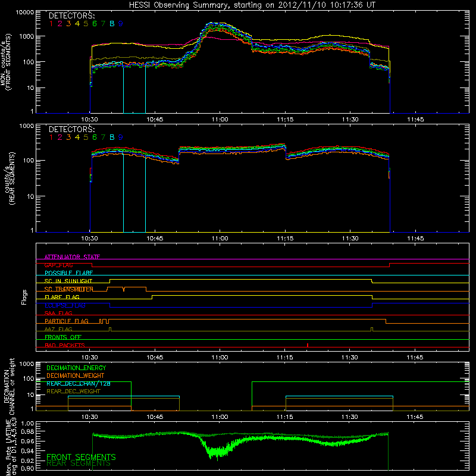Click the SC_TRANSMITTER flag label
Image resolution: width=476 pixels, height=476 pixels.
pos(69,289)
